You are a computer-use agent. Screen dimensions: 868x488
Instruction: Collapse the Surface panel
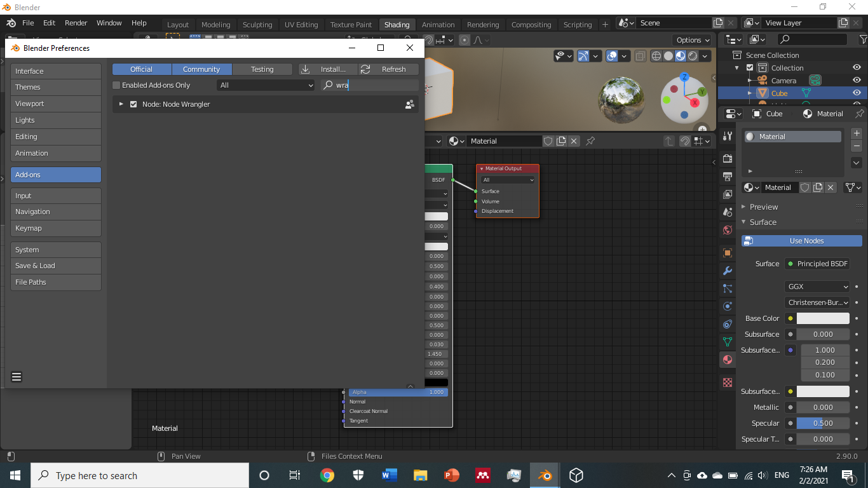(x=763, y=222)
